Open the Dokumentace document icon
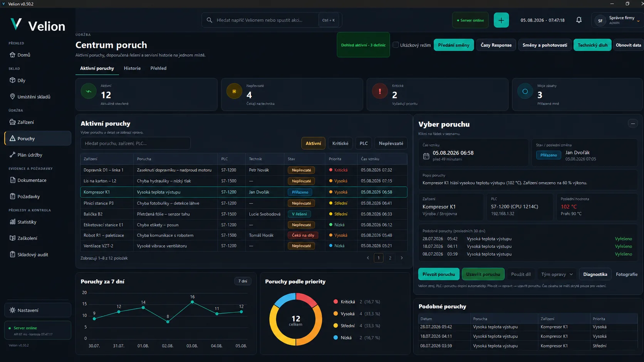 click(x=12, y=180)
